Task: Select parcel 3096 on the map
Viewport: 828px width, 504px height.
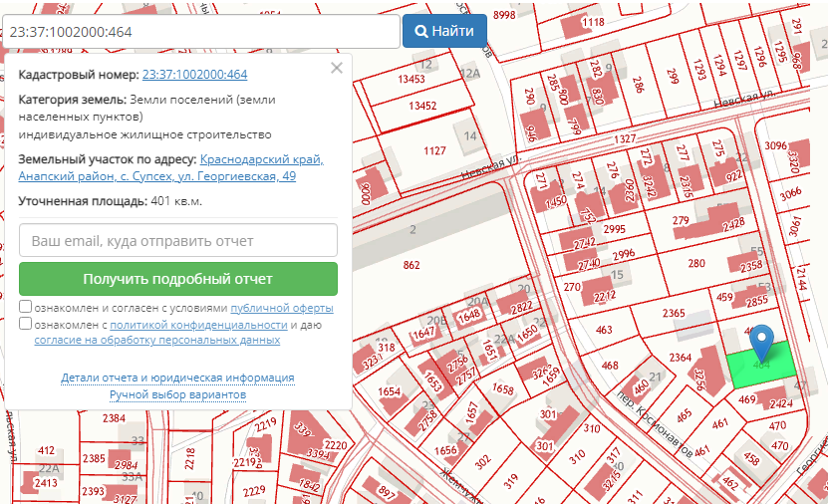Action: [776, 145]
